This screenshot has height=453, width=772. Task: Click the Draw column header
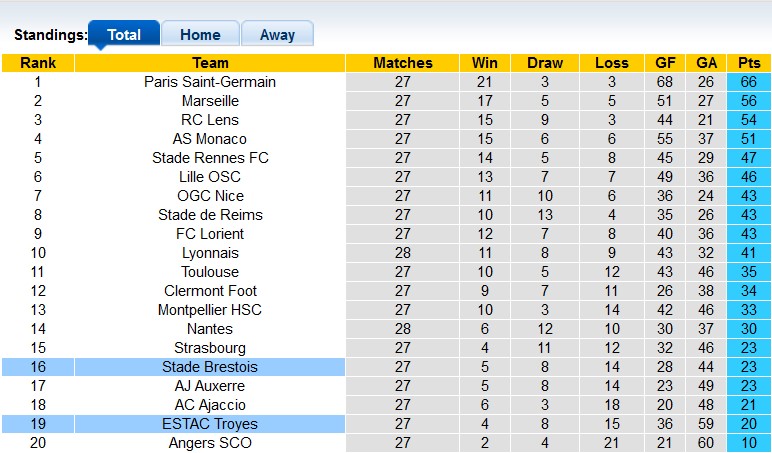[x=545, y=63]
